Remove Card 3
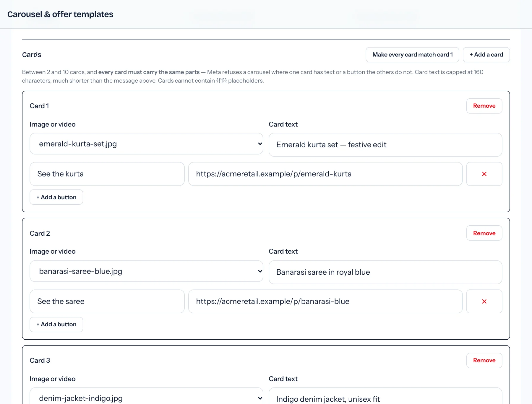The width and height of the screenshot is (532, 404). [484, 360]
